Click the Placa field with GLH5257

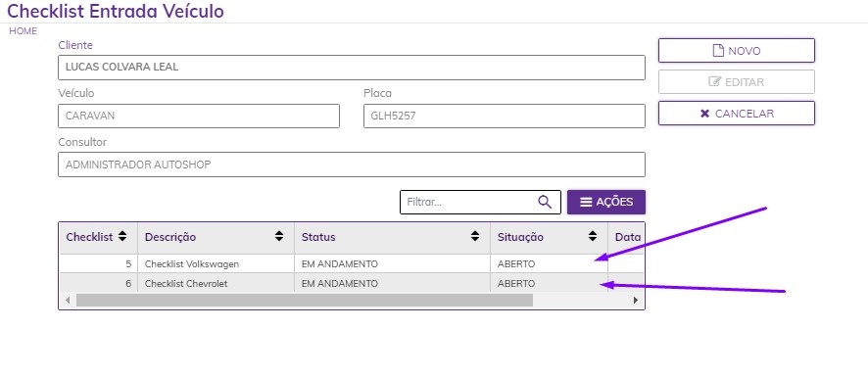coord(505,117)
